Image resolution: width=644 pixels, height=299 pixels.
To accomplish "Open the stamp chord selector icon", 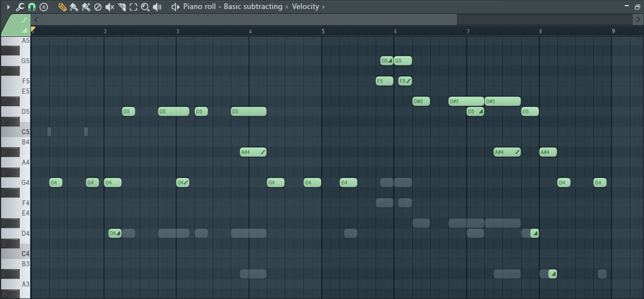I will coord(44,7).
